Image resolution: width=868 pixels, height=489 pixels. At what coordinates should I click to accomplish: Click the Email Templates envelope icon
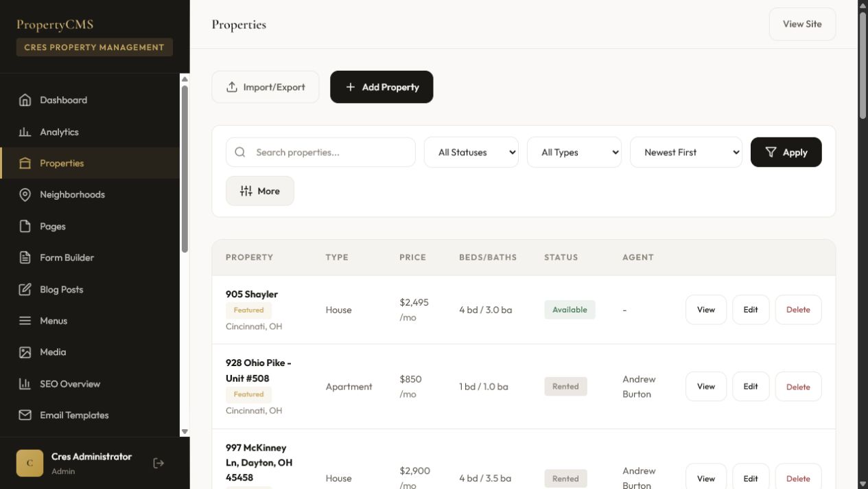(x=25, y=416)
